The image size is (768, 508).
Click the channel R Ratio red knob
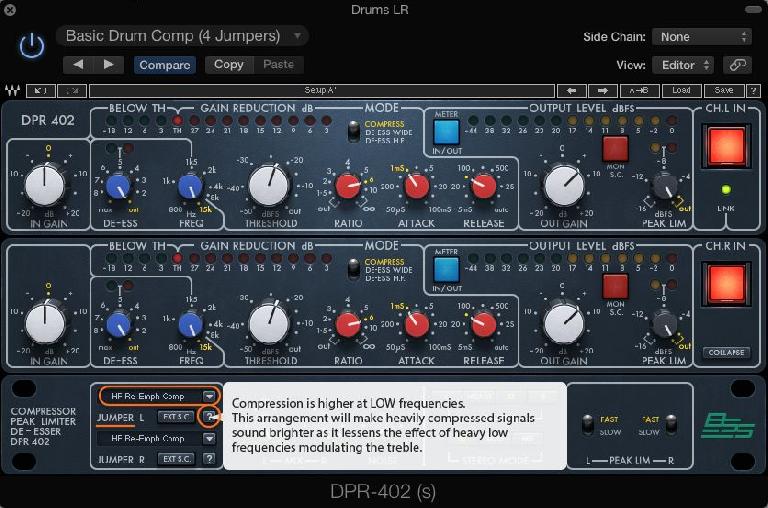click(x=348, y=325)
